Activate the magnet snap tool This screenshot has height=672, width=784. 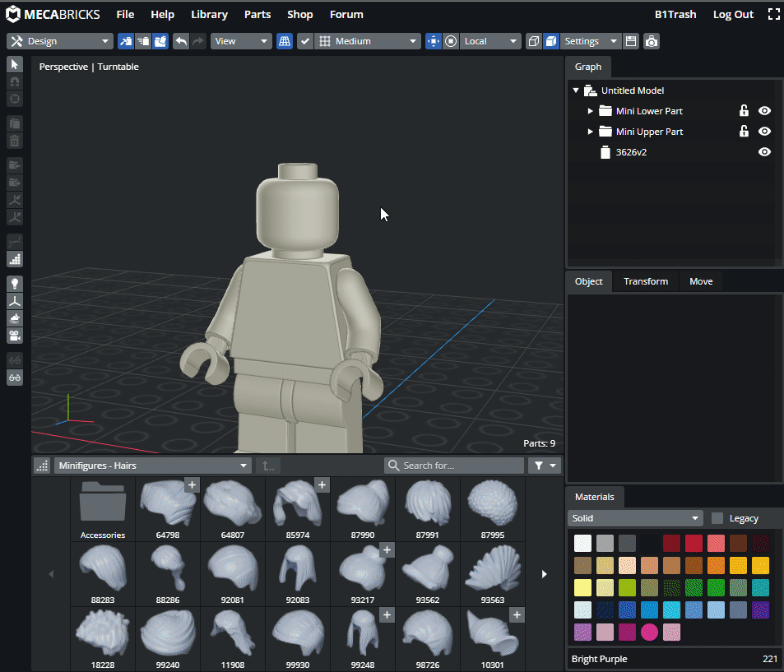coord(15,81)
